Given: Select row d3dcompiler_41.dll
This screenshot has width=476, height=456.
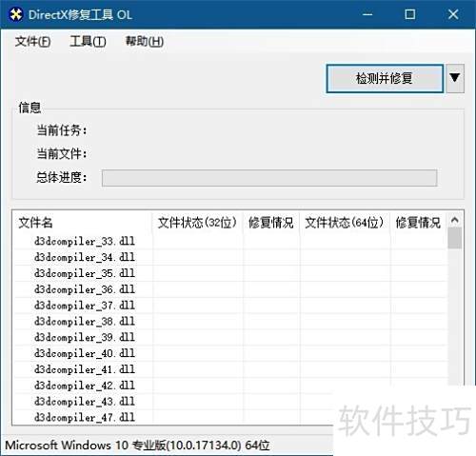Looking at the screenshot, I should 230,369.
